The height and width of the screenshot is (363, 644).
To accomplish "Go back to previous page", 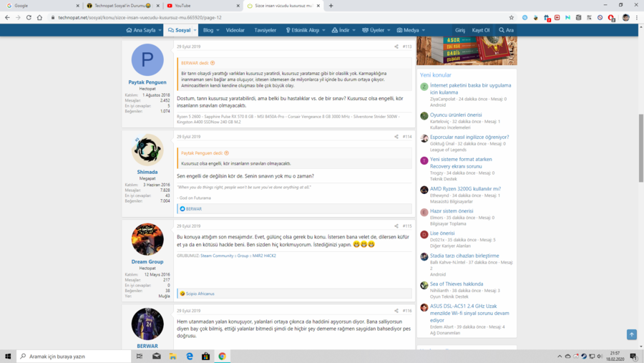I will pos(7,18).
